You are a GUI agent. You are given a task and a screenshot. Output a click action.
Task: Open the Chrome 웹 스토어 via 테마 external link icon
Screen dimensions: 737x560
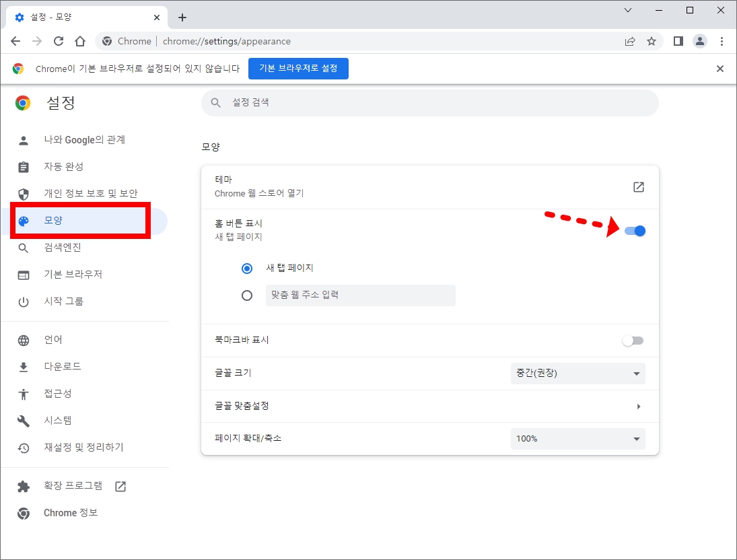pos(638,187)
